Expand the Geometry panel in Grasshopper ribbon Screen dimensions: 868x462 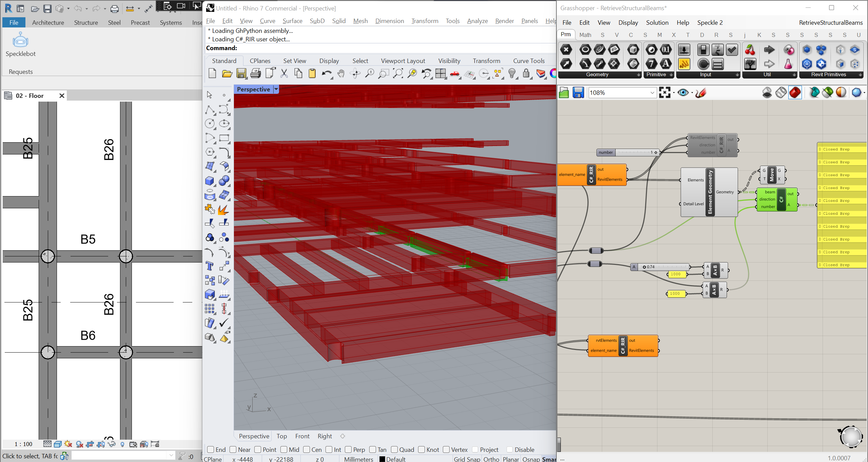click(x=638, y=75)
